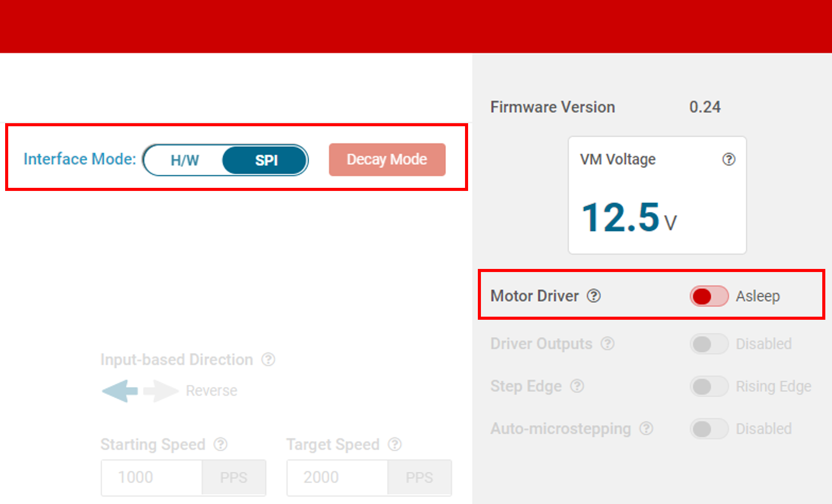Toggle the Step Edge switch

tap(709, 386)
